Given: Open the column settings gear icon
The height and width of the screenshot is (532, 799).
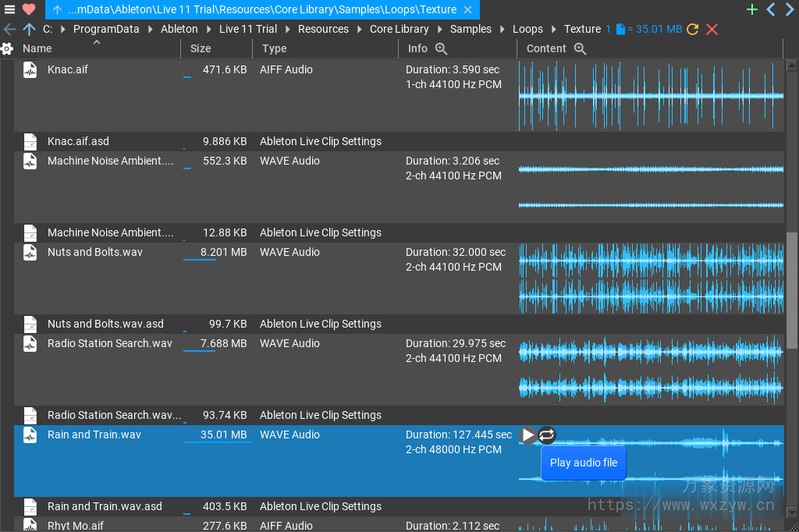Looking at the screenshot, I should [x=8, y=48].
